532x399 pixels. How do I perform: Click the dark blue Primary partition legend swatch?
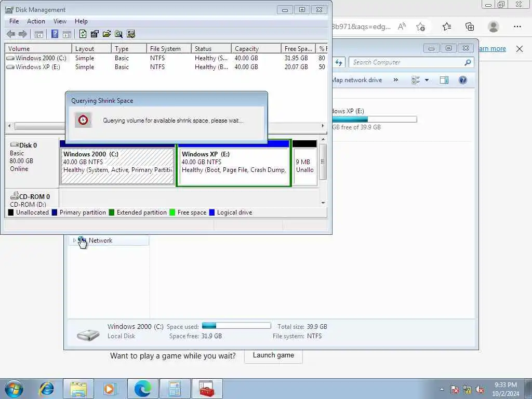pos(54,212)
